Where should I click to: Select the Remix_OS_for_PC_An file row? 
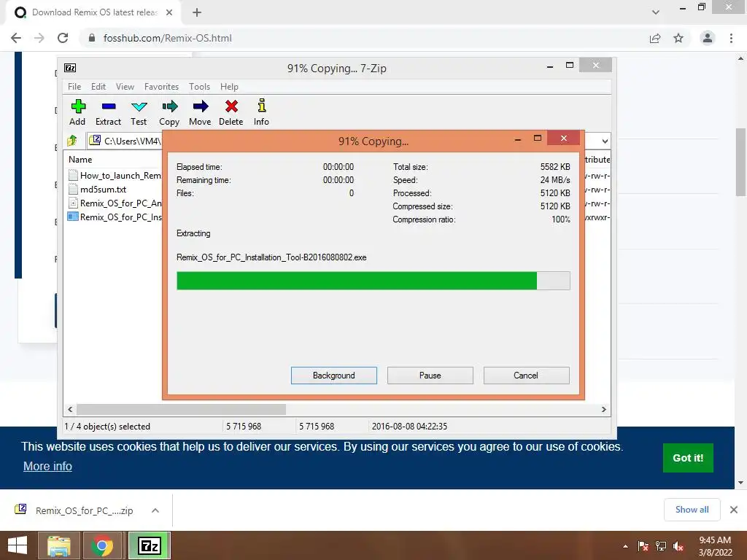click(115, 203)
